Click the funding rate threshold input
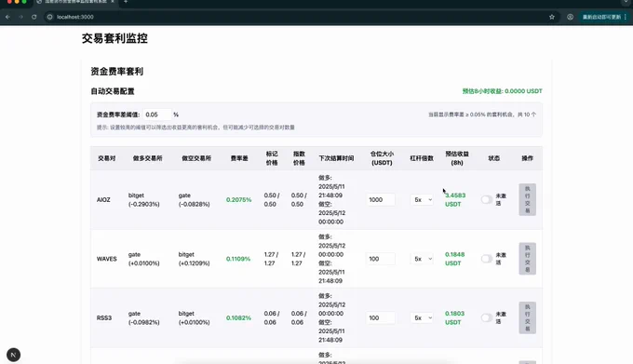 (x=157, y=115)
